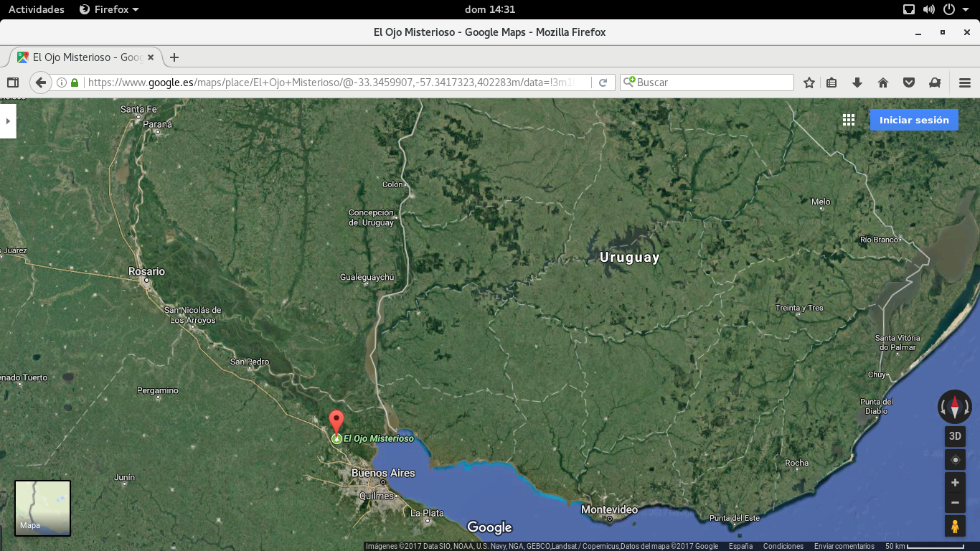Screen dimensions: 980x551
Task: Click the Santa Fe label
Action: click(x=138, y=109)
